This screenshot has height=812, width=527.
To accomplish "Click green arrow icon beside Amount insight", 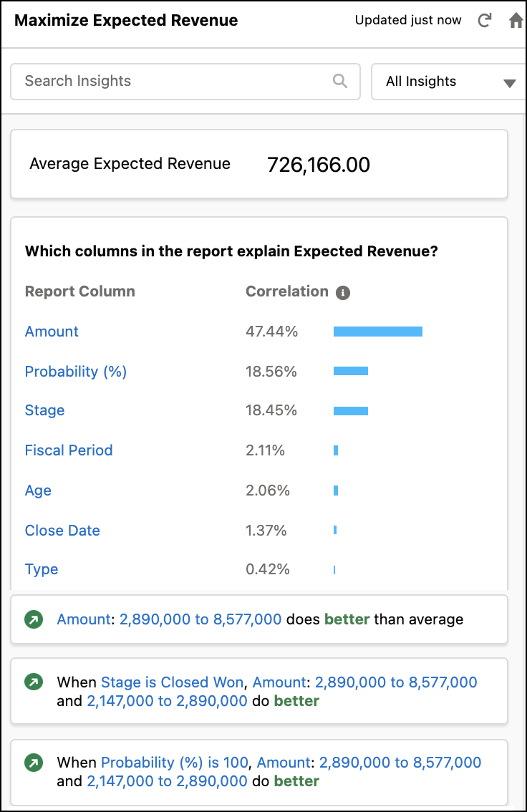I will [34, 619].
